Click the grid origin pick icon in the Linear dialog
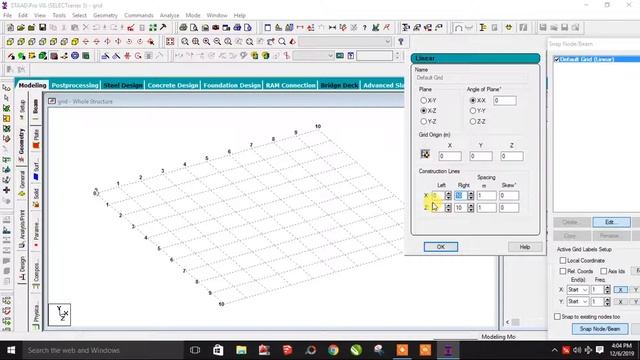The image size is (640, 360). point(425,154)
